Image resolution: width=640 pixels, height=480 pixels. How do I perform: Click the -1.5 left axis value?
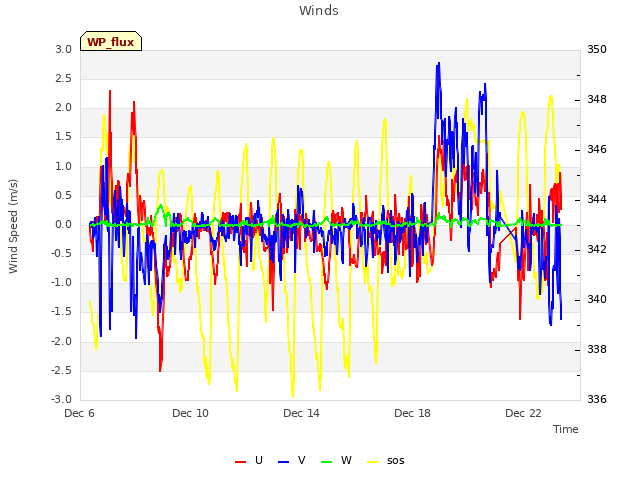[x=61, y=312]
